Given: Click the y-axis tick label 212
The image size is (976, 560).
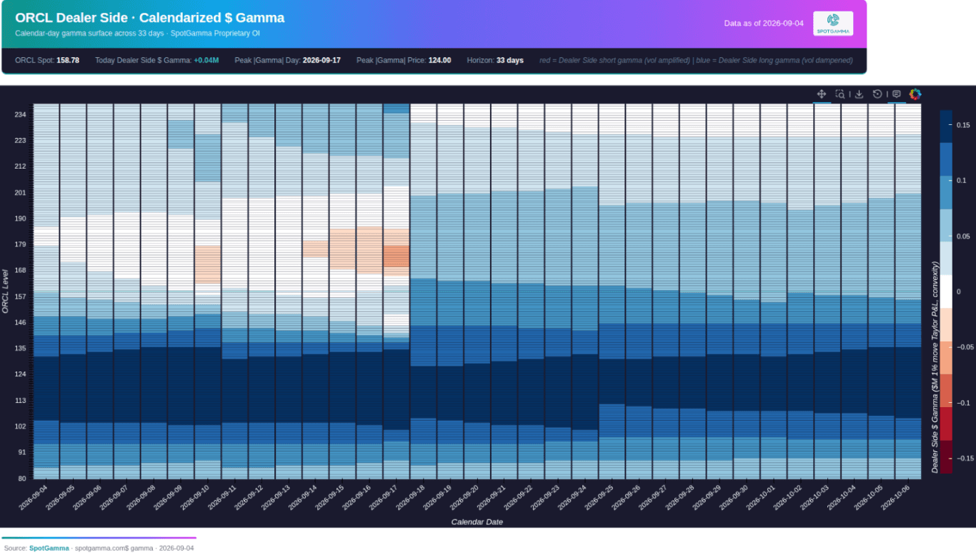Looking at the screenshot, I should tap(20, 166).
